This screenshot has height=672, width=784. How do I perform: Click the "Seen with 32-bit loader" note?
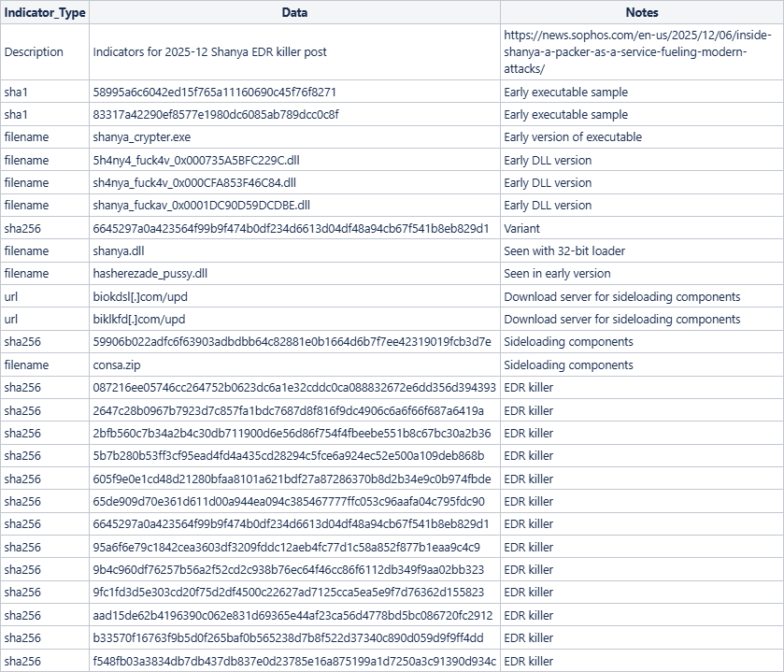pos(564,251)
